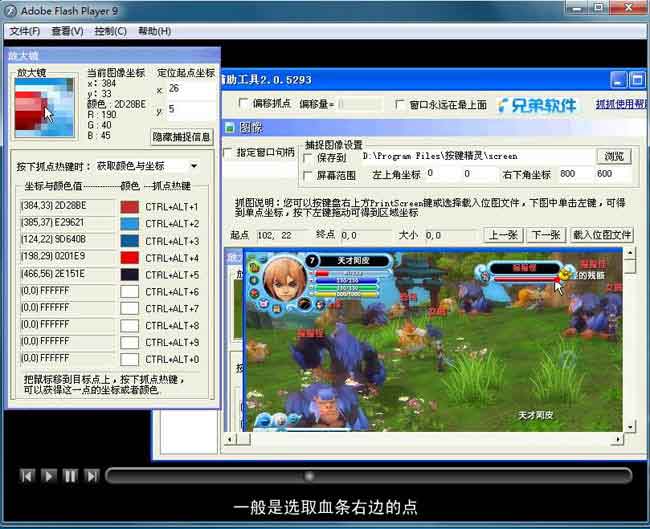Toggle the 保存到 checkbox
650x529 pixels.
coord(308,158)
